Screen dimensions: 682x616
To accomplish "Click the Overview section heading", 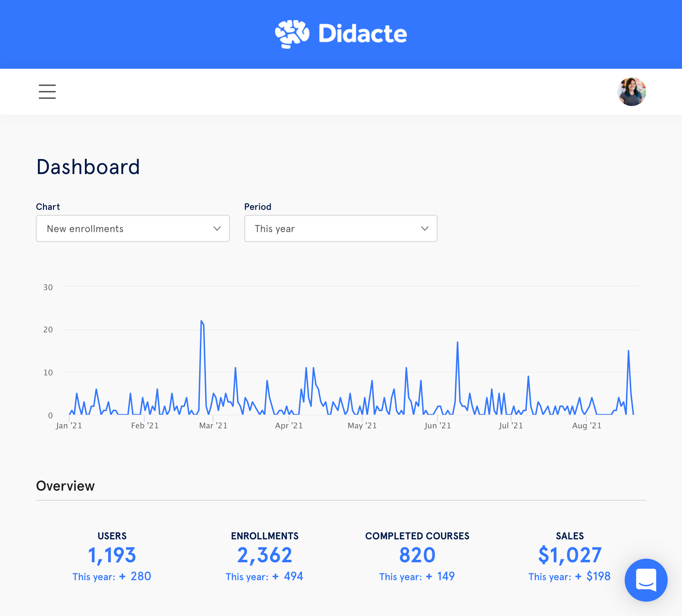I will tap(66, 486).
